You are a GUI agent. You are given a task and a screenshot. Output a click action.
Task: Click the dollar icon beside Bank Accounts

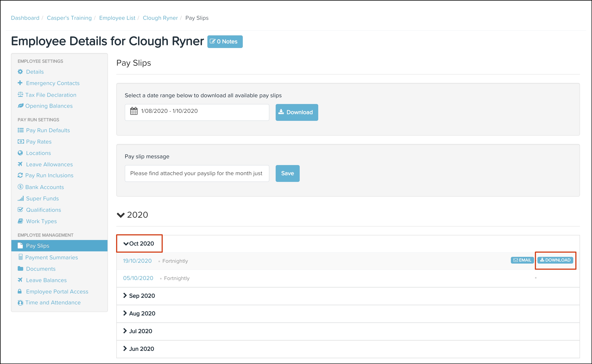pos(20,187)
